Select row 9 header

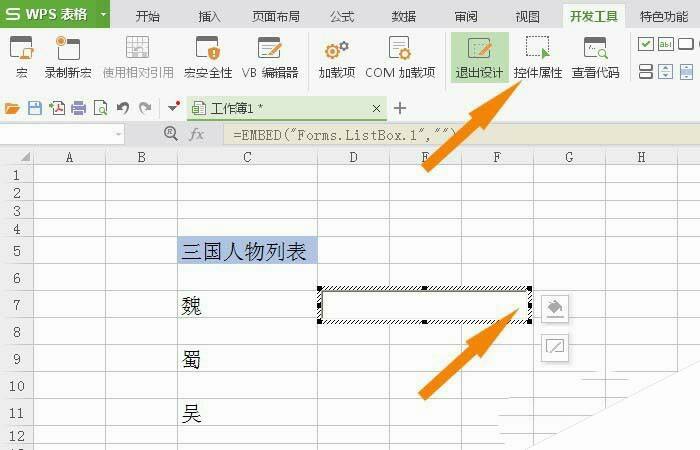(x=17, y=358)
